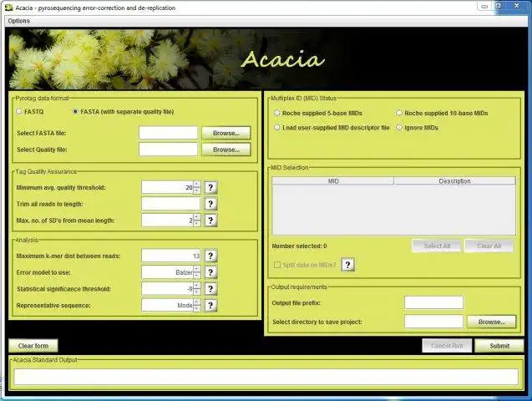Choose Roche supplied 5-base MIDs
The image size is (532, 401).
tap(277, 113)
